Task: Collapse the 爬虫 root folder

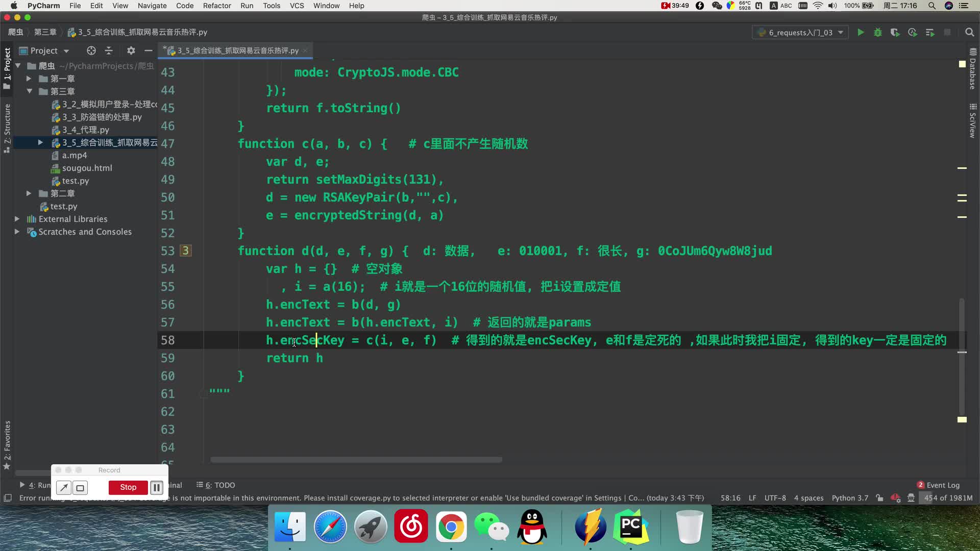Action: (x=18, y=66)
